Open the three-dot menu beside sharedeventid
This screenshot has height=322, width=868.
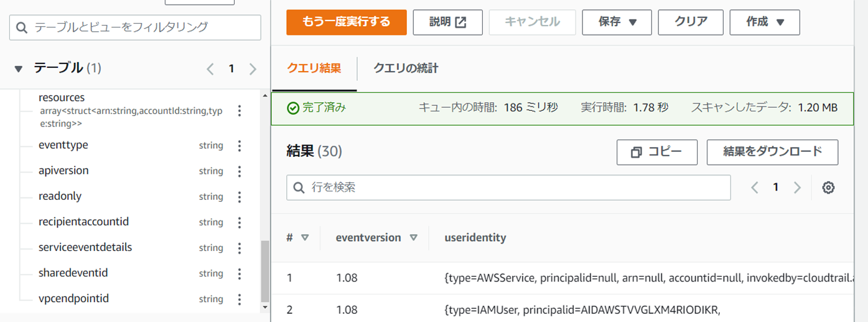[x=240, y=273]
